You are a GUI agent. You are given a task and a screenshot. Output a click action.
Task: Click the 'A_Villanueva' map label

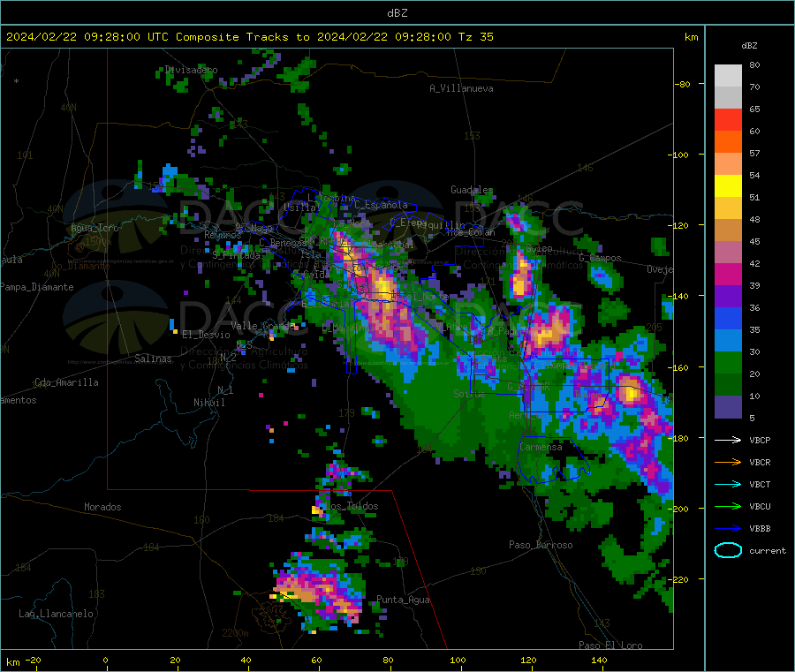(x=461, y=88)
